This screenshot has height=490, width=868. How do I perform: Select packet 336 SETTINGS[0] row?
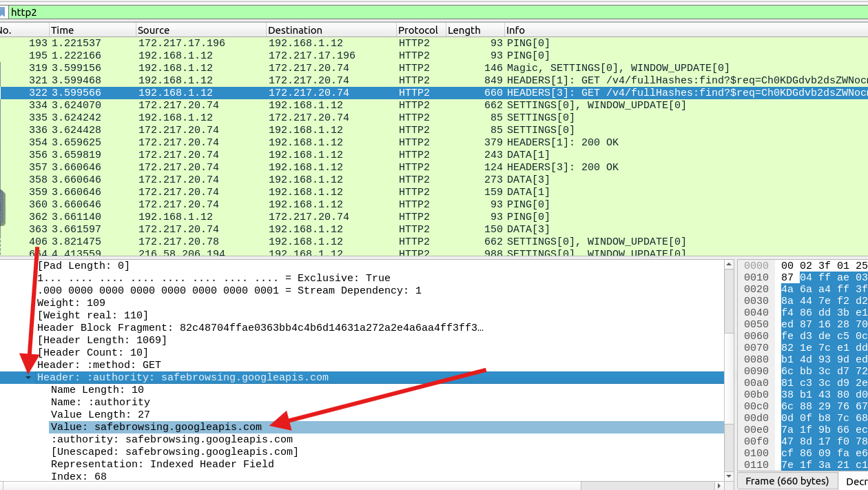point(434,130)
